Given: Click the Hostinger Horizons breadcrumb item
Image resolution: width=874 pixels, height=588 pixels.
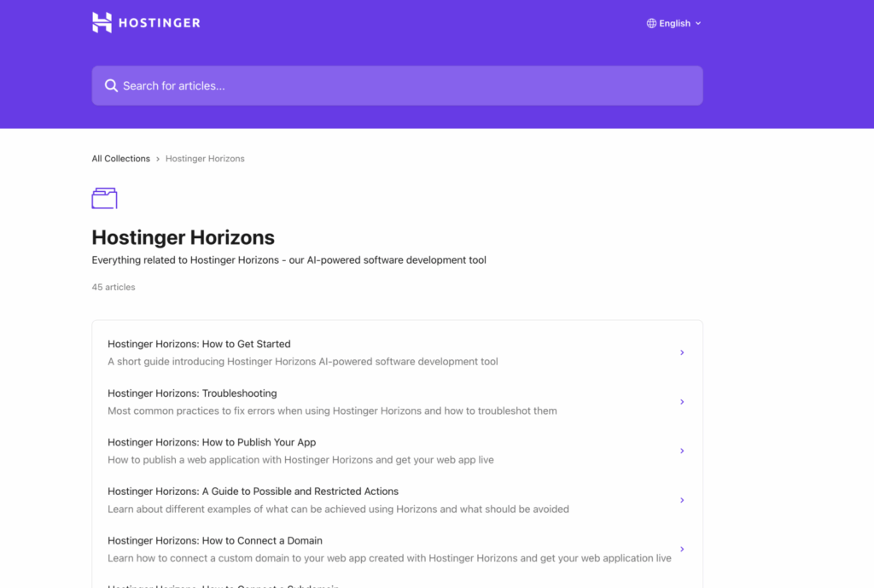Looking at the screenshot, I should tap(205, 158).
